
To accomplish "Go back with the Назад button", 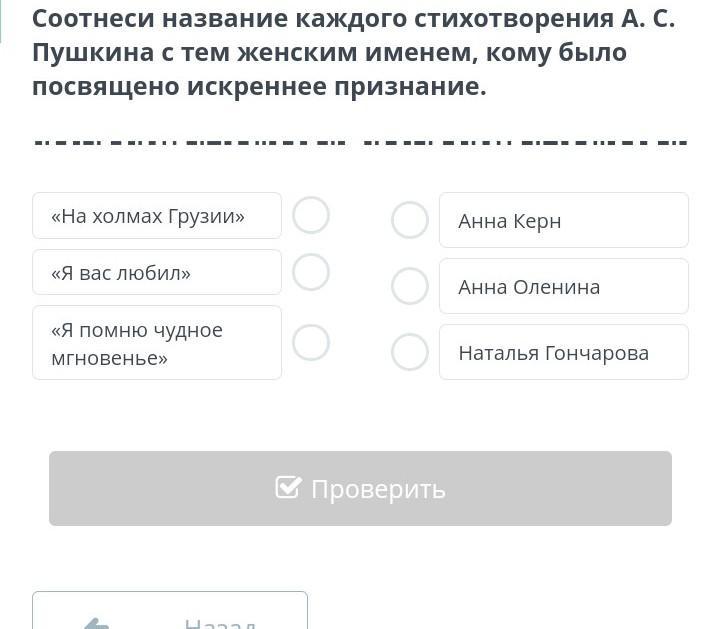I will coord(170,614).
